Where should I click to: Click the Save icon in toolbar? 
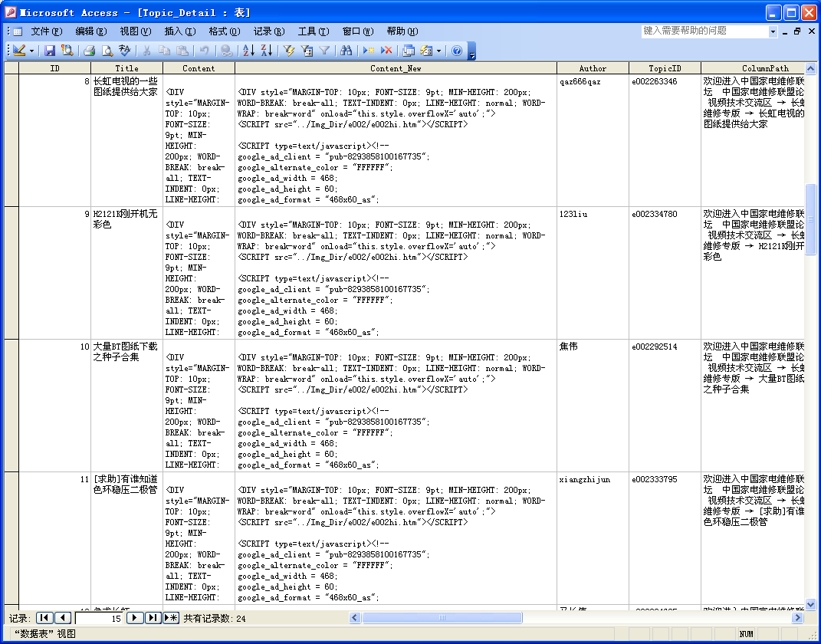tap(50, 51)
